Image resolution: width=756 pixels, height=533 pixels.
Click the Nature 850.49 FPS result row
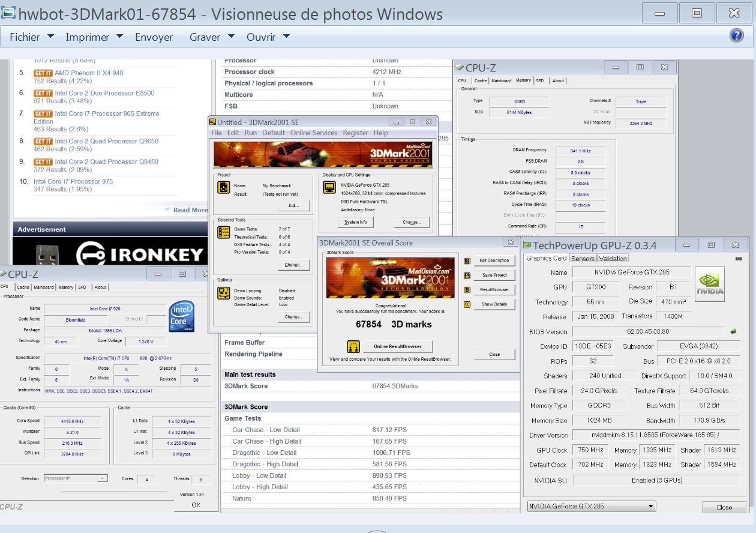pyautogui.click(x=370, y=498)
